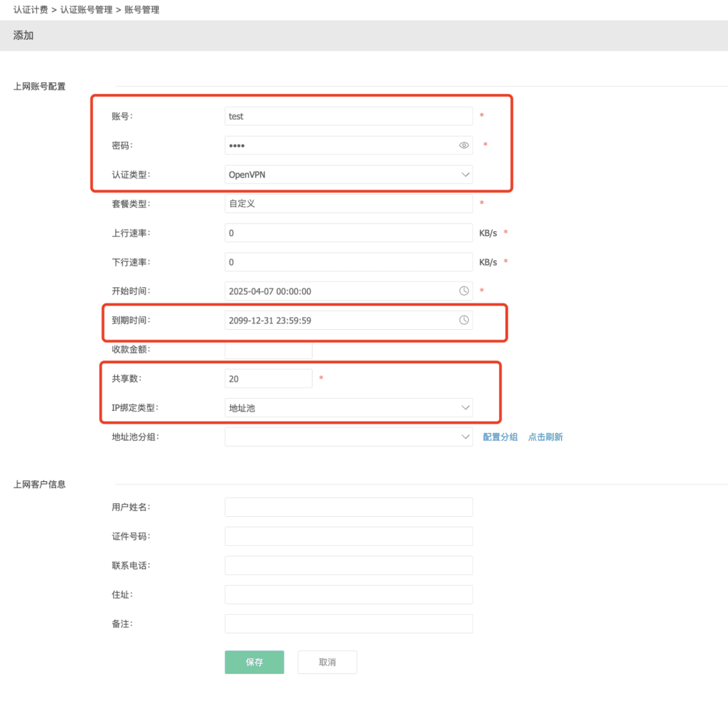
Task: Open the 配置分组 link
Action: coord(500,437)
